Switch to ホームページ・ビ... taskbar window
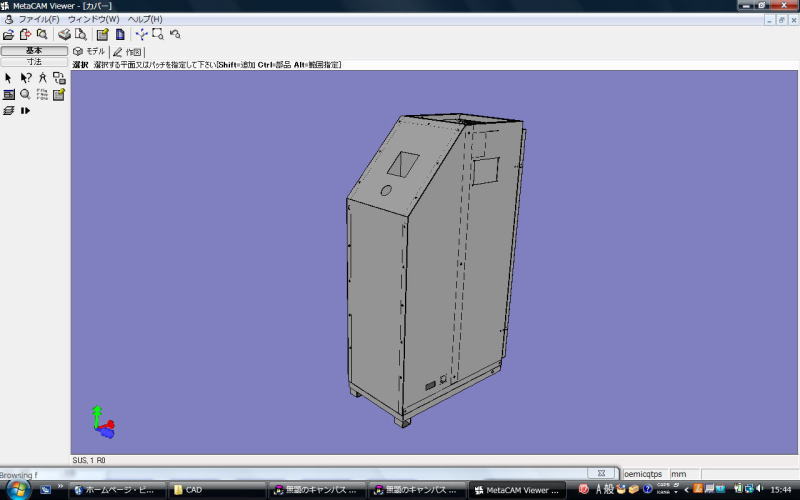The image size is (800, 500). tap(117, 490)
